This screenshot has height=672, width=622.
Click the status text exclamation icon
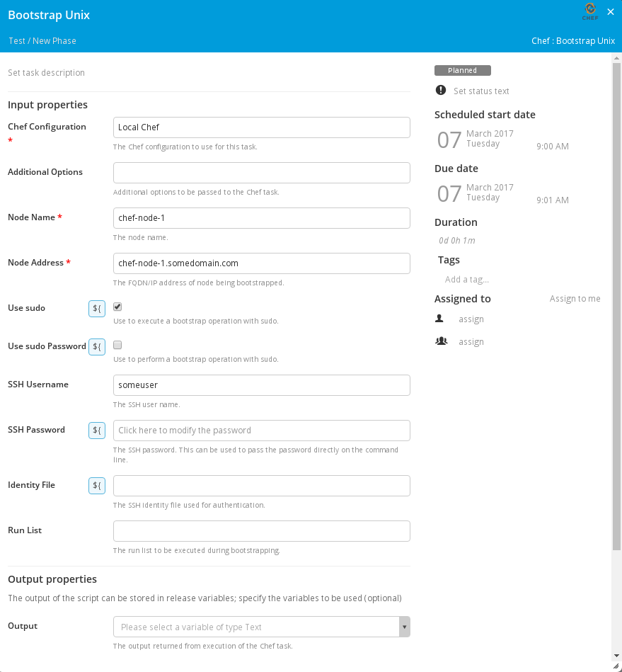pyautogui.click(x=440, y=90)
